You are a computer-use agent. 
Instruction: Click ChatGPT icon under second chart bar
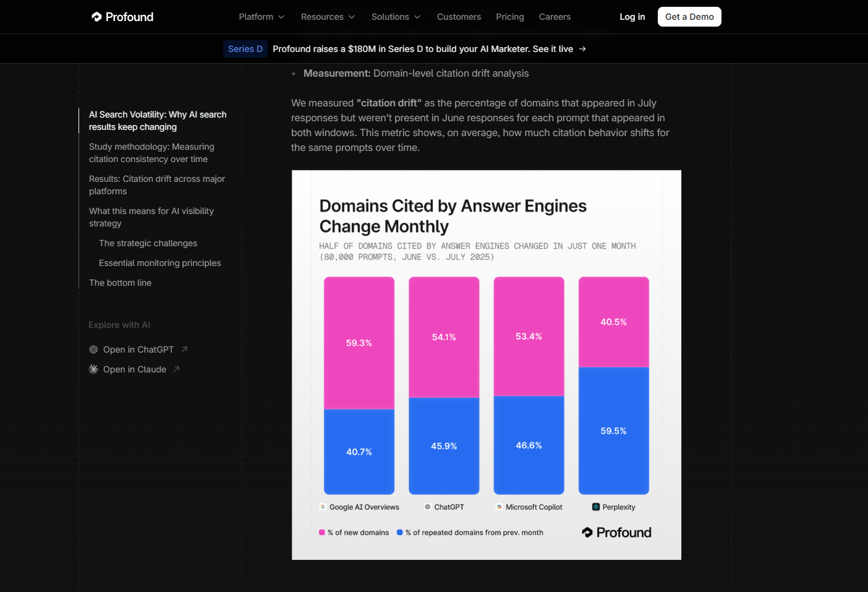pos(428,507)
